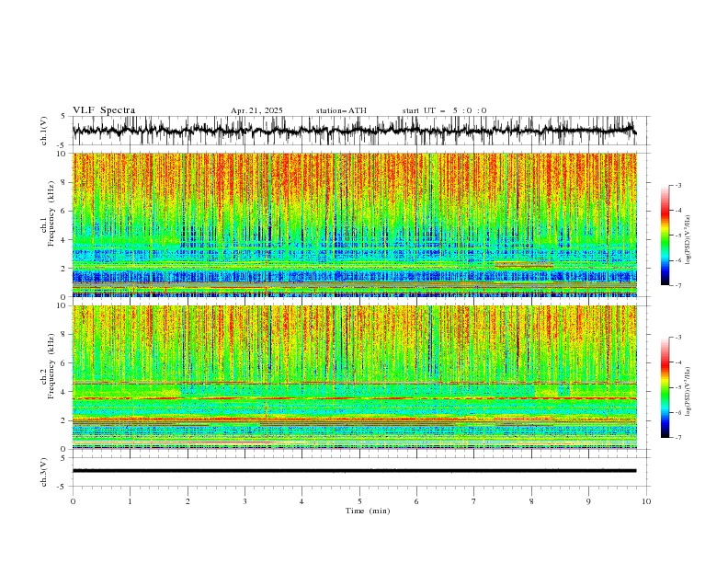Click the "-3" label on ch.1 color bar
The height and width of the screenshot is (563, 728).
pyautogui.click(x=677, y=185)
